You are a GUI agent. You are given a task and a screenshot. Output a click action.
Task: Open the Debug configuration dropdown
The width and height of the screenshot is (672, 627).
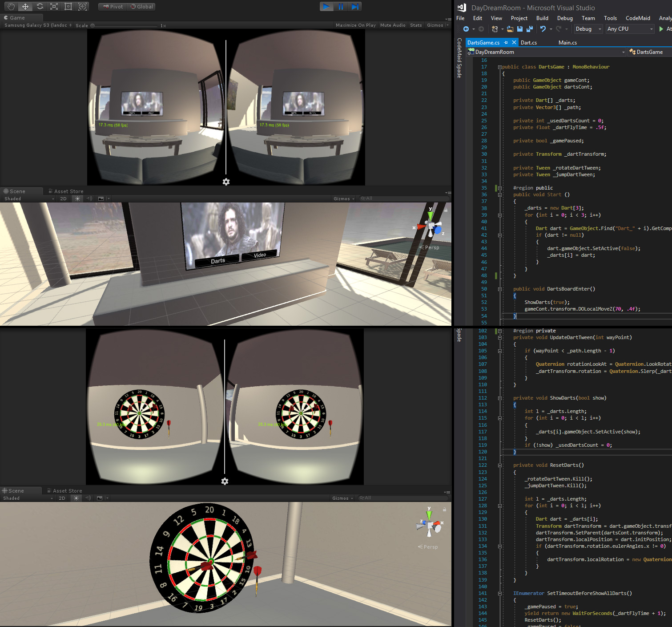coord(588,29)
